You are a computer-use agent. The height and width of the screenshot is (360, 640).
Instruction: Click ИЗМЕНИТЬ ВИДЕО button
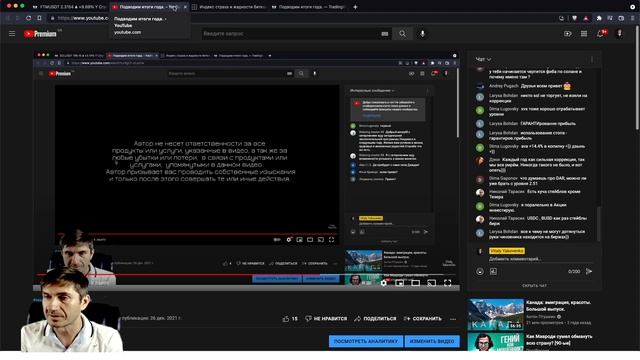432,341
